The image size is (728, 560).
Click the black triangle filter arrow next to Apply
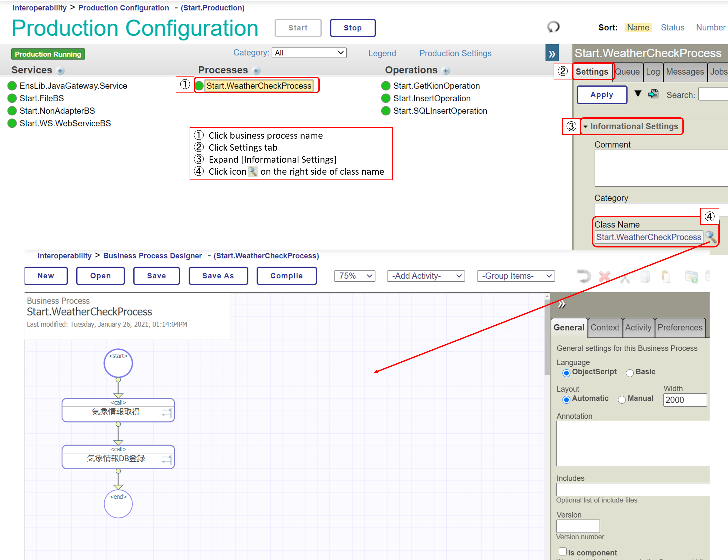tap(638, 94)
